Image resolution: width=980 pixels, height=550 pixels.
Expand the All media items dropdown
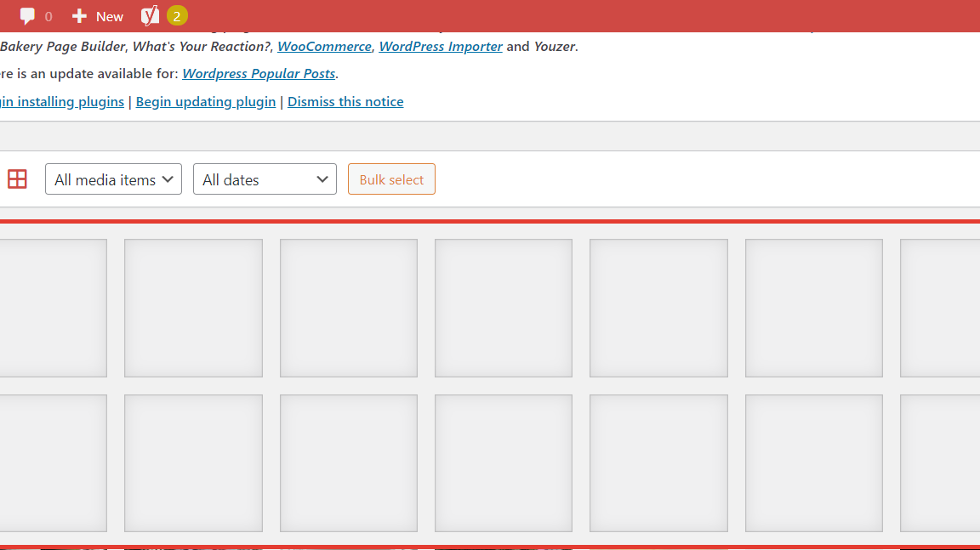tap(113, 179)
